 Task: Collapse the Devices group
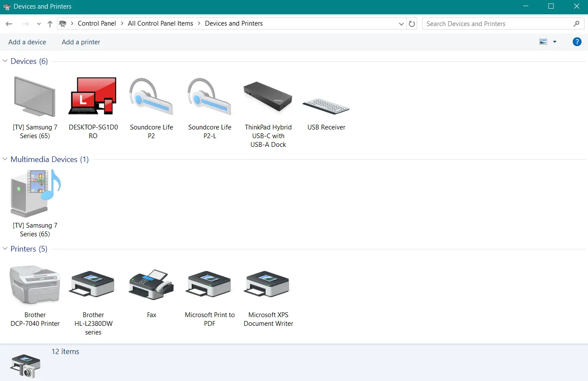5,61
